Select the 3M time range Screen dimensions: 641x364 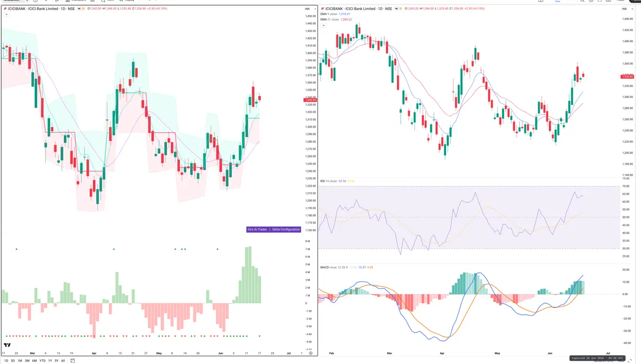coord(27,361)
